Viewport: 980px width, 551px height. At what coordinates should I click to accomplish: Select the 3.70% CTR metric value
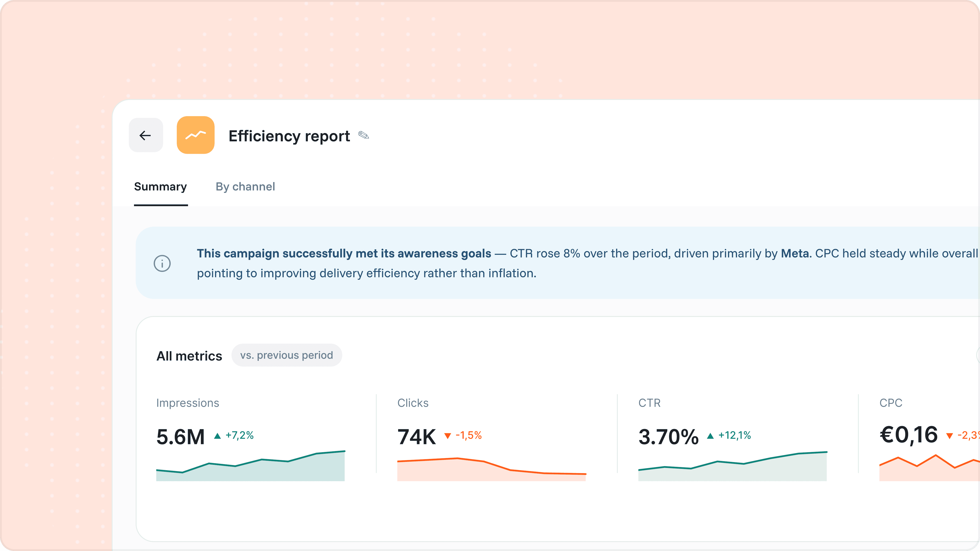(x=668, y=436)
